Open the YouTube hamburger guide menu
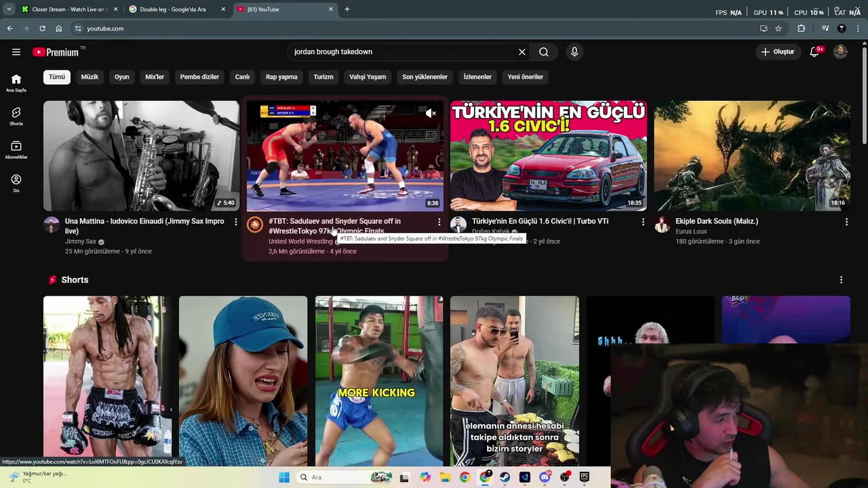 click(16, 52)
